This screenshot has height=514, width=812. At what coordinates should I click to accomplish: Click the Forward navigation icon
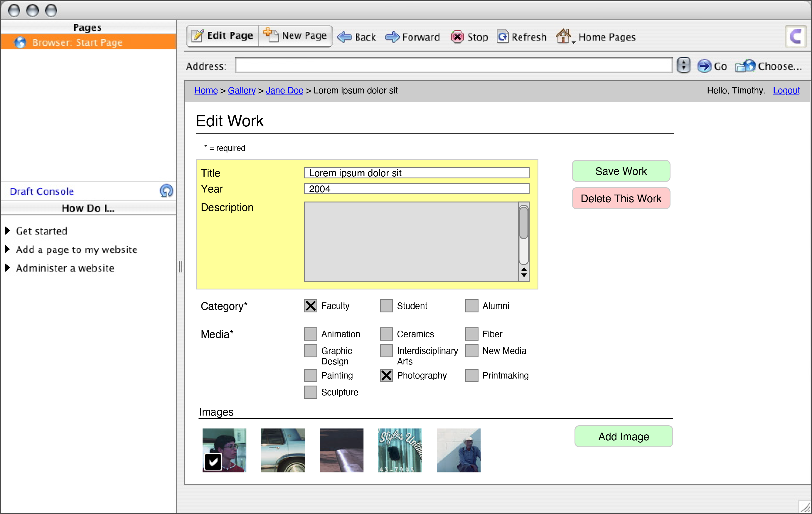click(x=392, y=37)
